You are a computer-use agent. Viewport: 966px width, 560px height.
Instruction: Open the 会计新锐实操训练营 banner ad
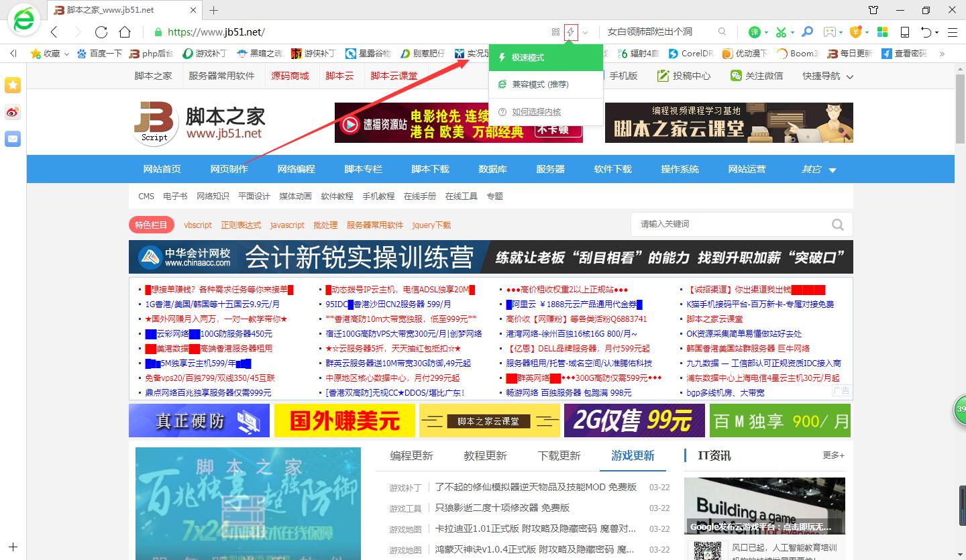pyautogui.click(x=491, y=257)
